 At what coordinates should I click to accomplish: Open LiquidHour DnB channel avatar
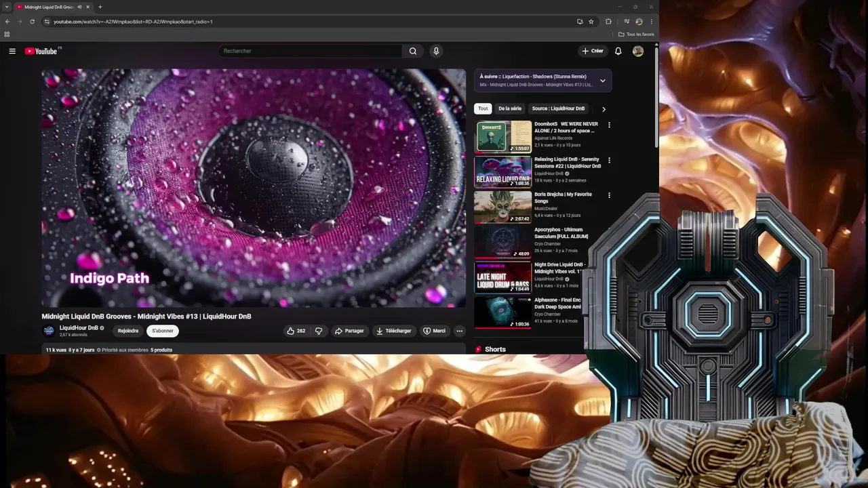tap(49, 331)
